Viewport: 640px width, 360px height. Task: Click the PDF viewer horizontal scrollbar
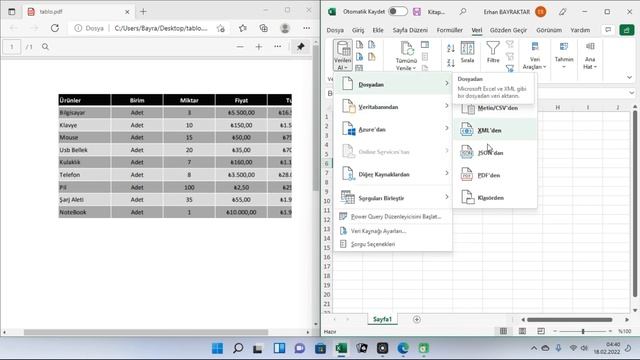point(146,332)
